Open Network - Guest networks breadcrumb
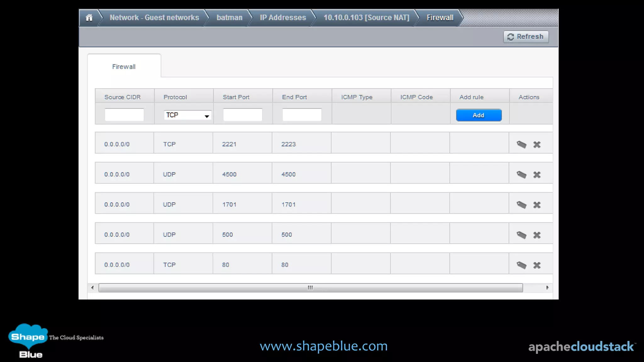 [x=154, y=18]
